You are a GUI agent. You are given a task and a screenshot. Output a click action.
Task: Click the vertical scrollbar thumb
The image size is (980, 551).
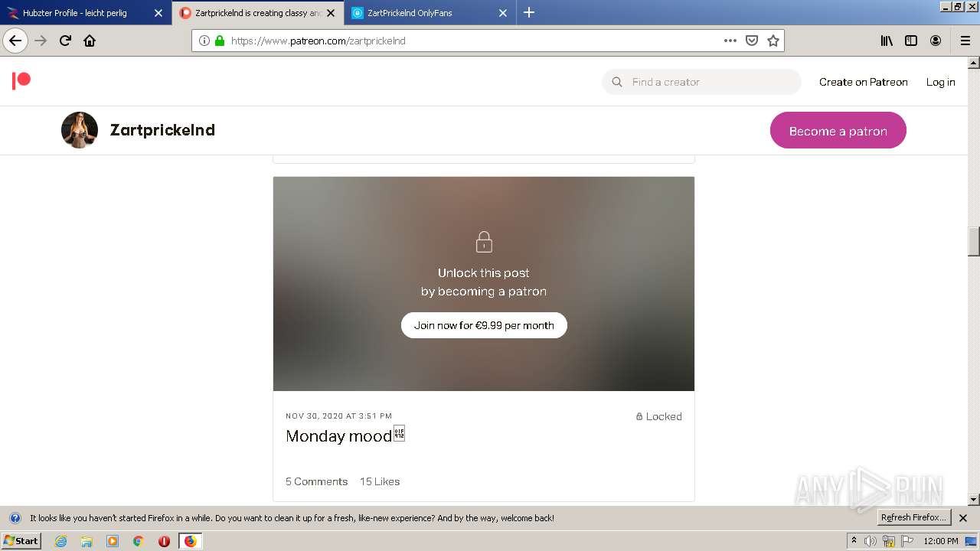[974, 242]
